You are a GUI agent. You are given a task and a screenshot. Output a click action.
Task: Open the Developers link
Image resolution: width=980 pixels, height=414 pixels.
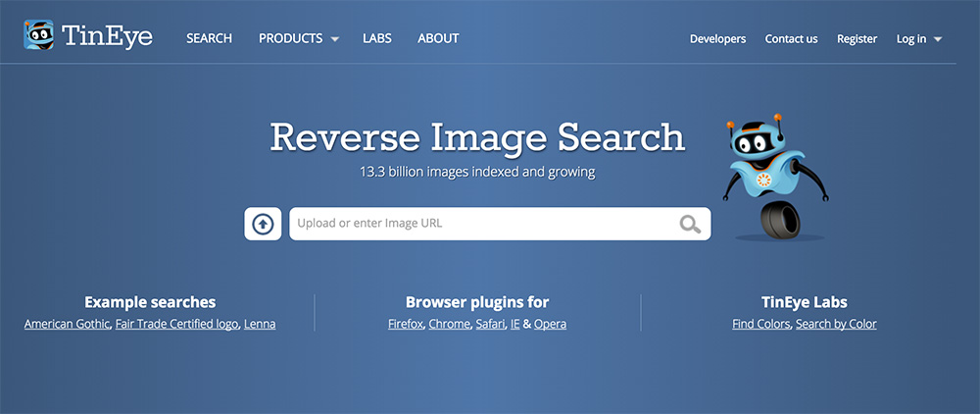[717, 39]
